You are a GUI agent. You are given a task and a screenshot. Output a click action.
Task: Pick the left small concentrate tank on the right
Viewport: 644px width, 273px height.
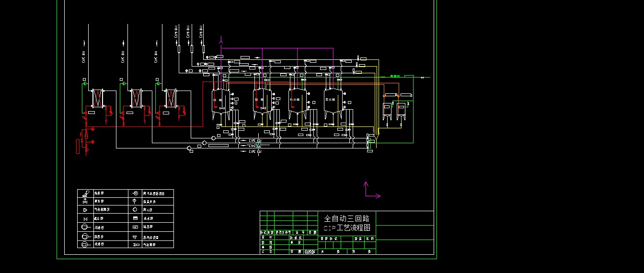pyautogui.click(x=387, y=112)
